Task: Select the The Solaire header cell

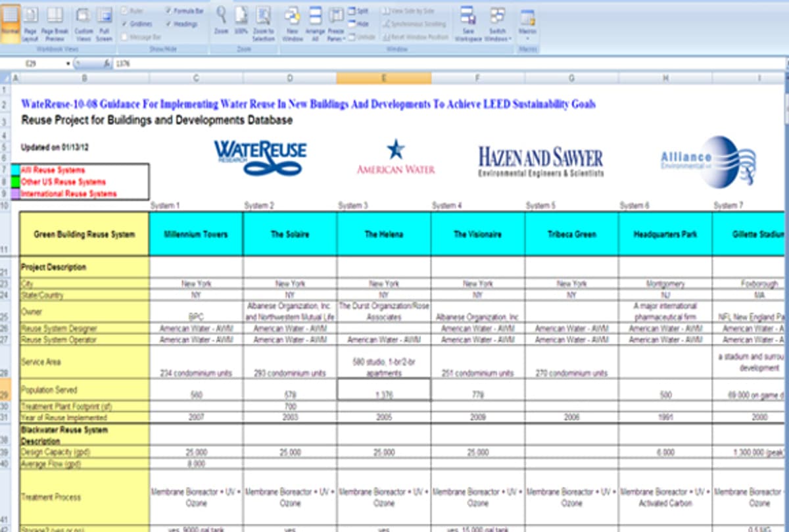Action: (x=290, y=233)
